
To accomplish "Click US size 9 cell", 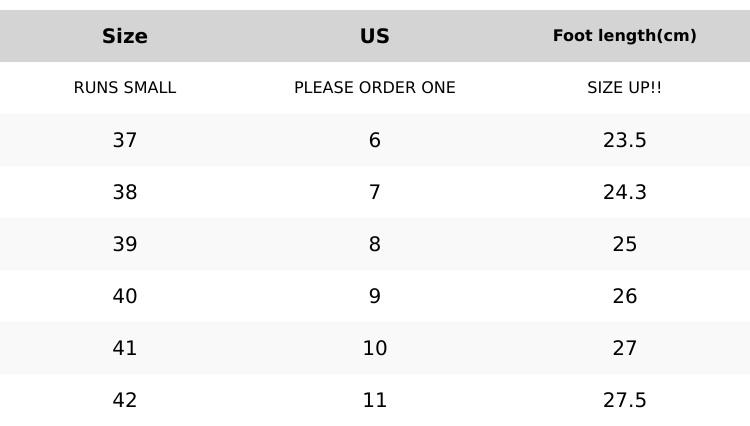I will coord(375,296).
